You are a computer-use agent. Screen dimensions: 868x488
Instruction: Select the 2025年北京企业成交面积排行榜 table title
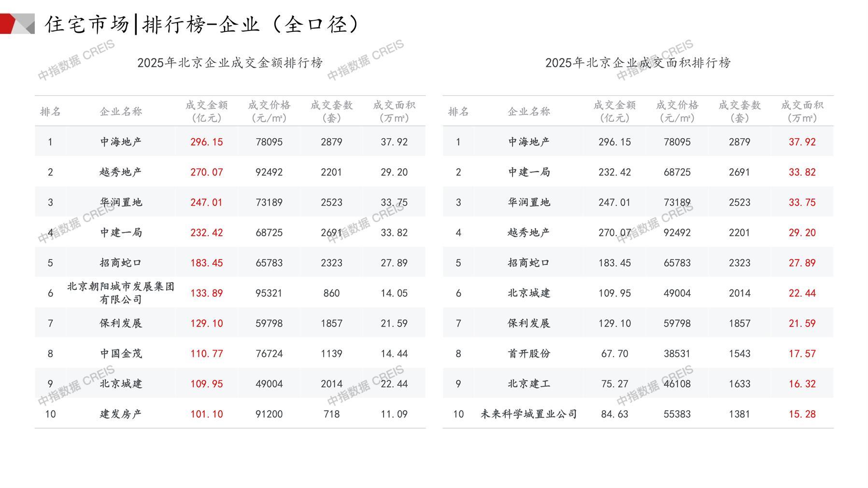(638, 63)
